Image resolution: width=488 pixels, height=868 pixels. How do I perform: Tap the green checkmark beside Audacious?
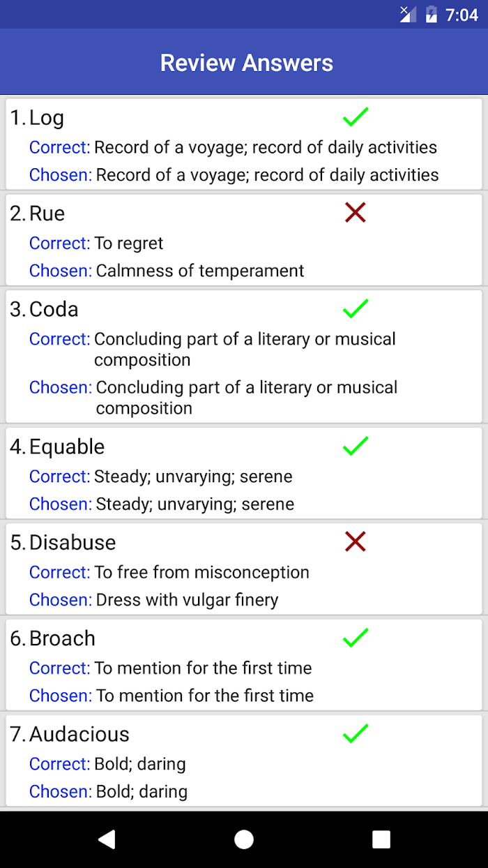point(356,733)
